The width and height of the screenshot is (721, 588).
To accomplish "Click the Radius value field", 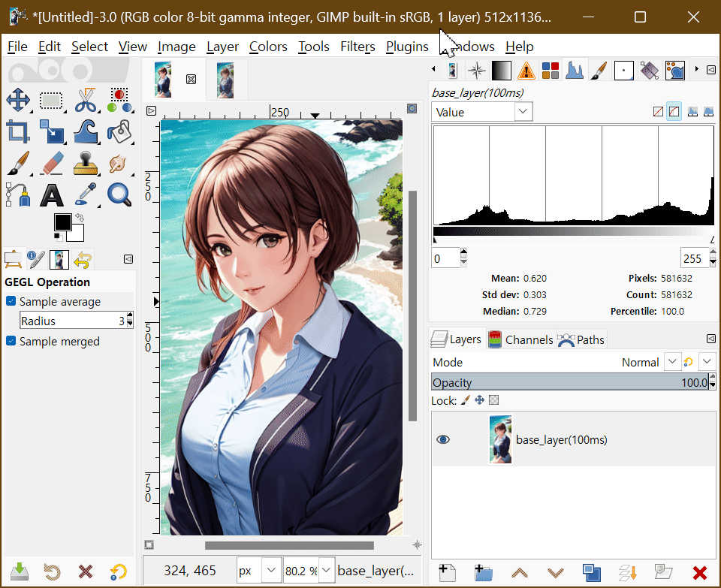I will click(77, 321).
